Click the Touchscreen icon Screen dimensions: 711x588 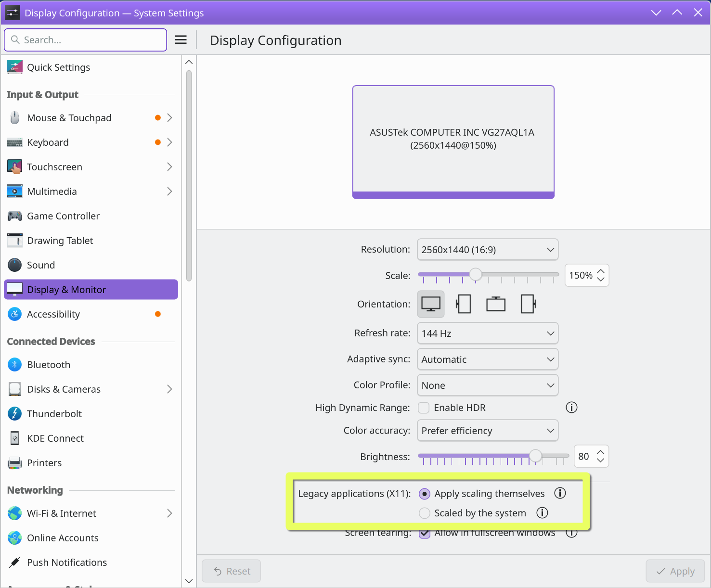pos(14,167)
